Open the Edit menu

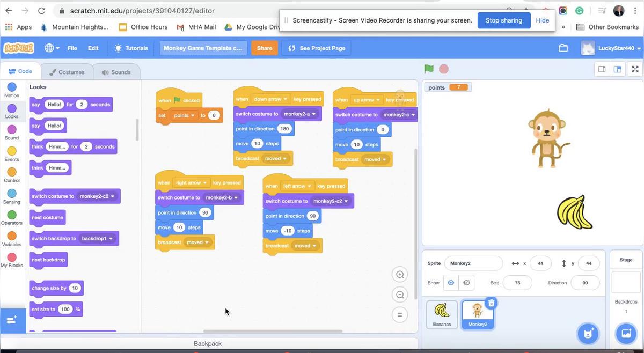pyautogui.click(x=93, y=48)
